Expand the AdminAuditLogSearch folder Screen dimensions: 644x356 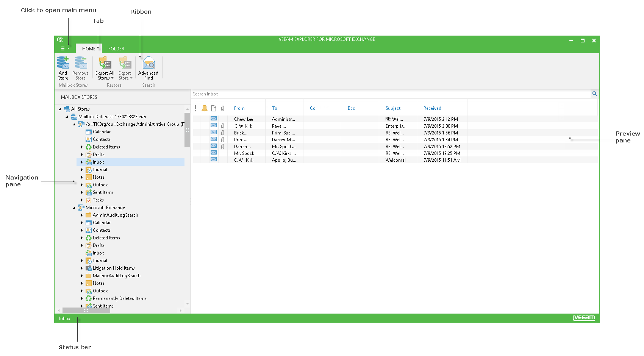pyautogui.click(x=82, y=215)
